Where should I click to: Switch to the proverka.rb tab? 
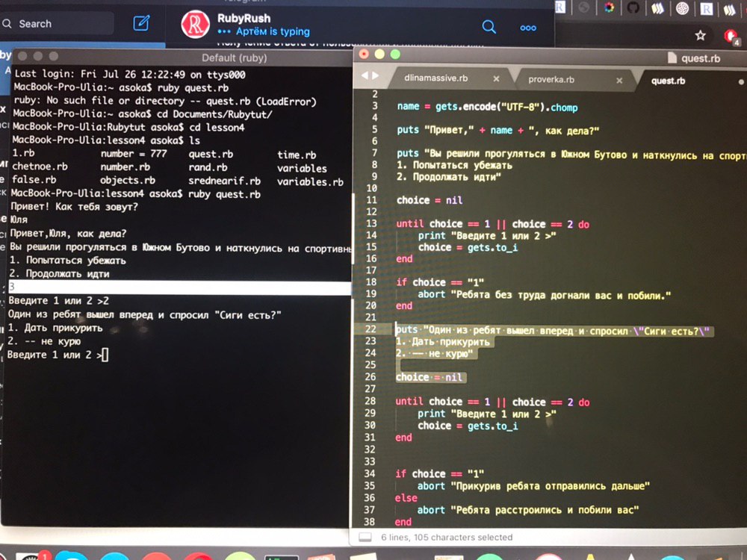551,80
